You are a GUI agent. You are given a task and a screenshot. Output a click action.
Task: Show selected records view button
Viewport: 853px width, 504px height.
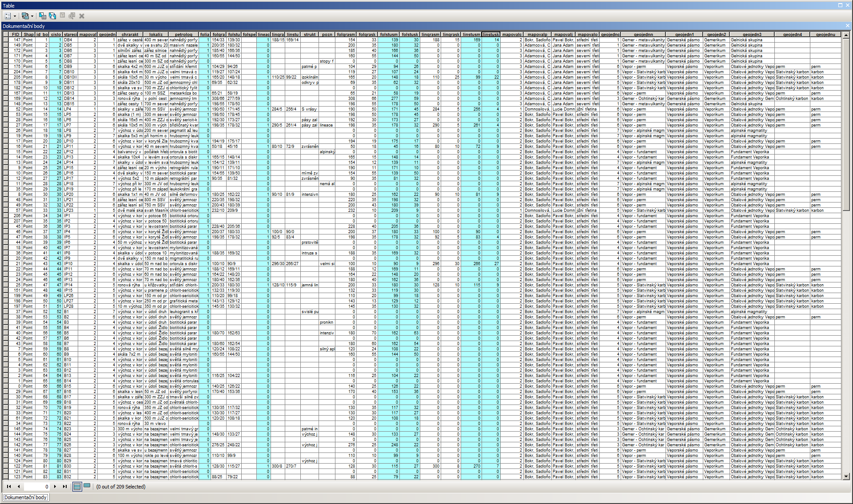click(87, 486)
